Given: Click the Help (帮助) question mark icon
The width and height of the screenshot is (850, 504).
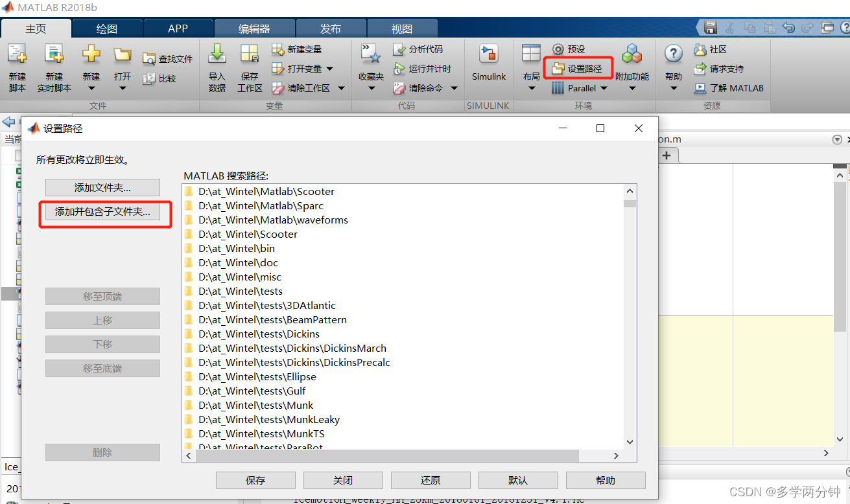Looking at the screenshot, I should pos(674,54).
